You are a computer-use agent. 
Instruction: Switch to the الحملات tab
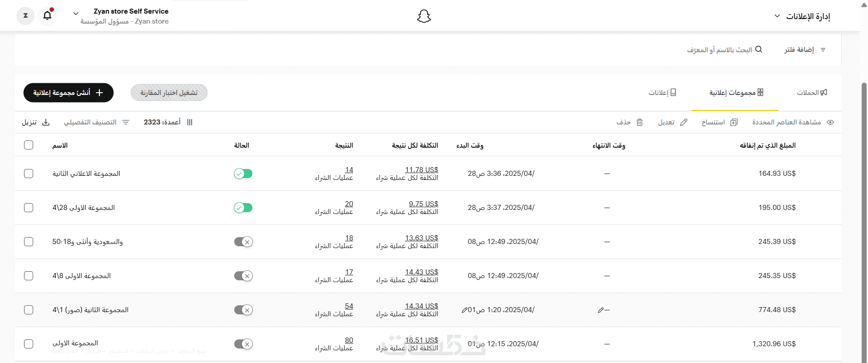pos(812,93)
